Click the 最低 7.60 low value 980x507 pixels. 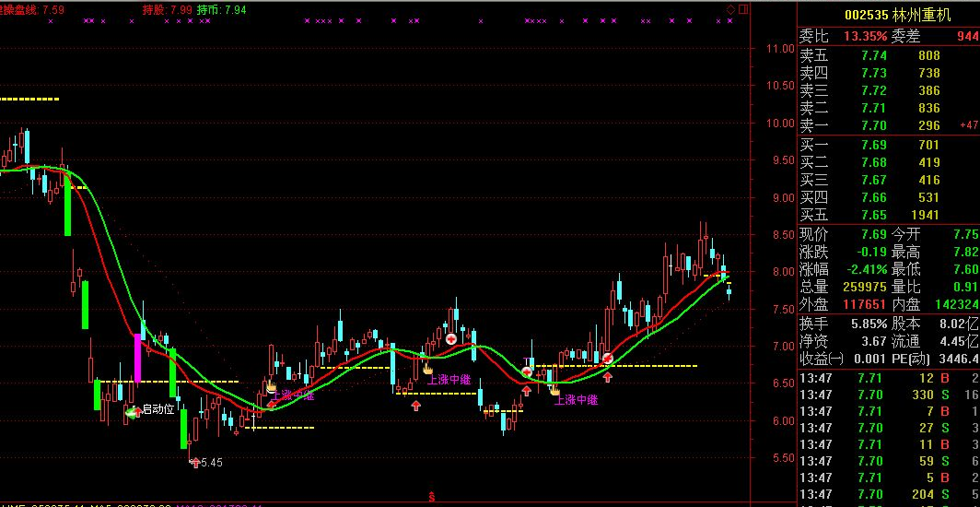966,269
